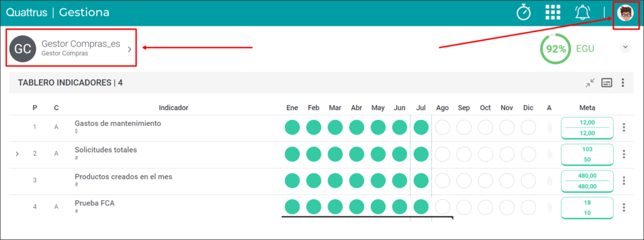Screen dimensions: 644x240
Task: Click the TABLERO INDICADORES | 4 title
Action: (x=70, y=83)
